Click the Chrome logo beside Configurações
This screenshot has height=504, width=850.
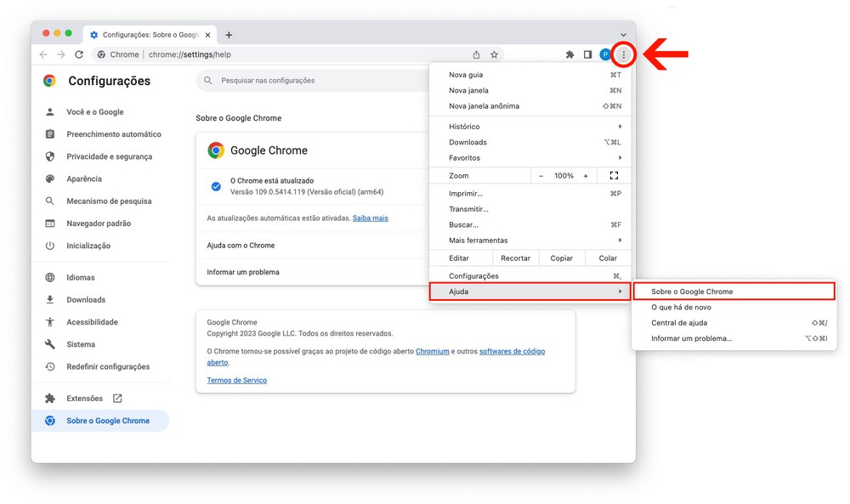(49, 81)
